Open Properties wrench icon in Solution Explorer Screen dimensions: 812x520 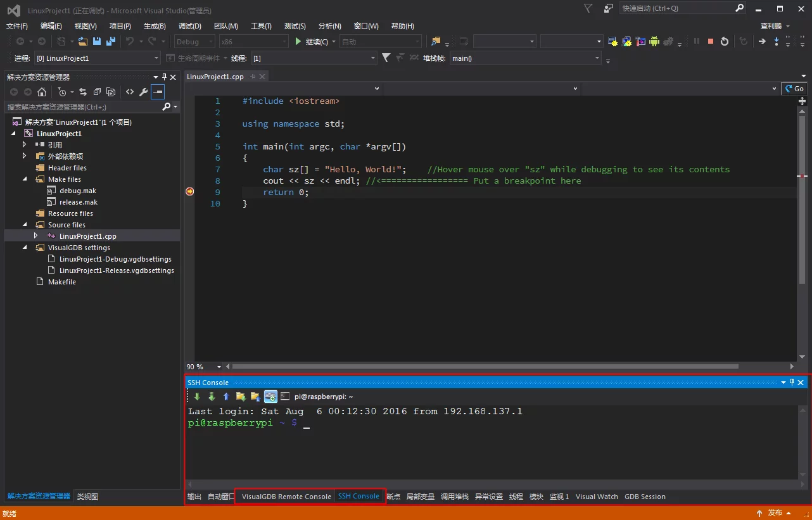click(144, 92)
